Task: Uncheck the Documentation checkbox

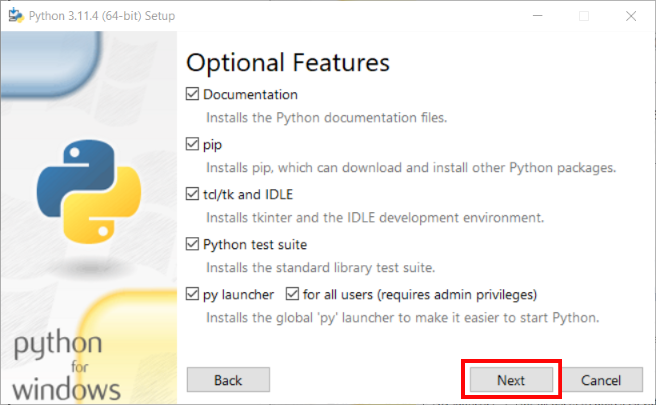Action: click(x=193, y=95)
